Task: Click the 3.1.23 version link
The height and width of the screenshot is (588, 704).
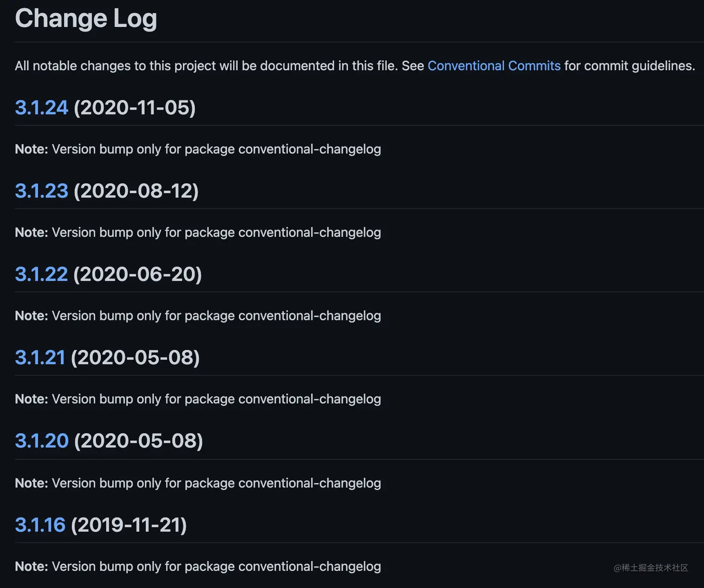Action: point(41,191)
